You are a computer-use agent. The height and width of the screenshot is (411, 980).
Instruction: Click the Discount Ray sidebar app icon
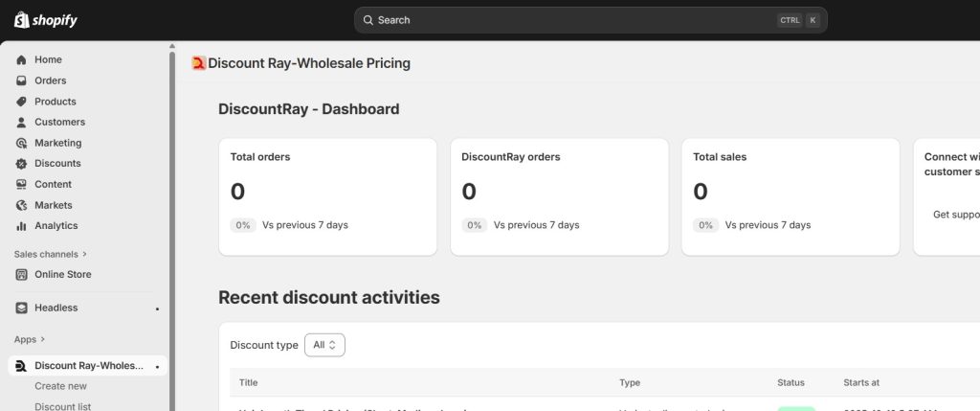coord(21,366)
